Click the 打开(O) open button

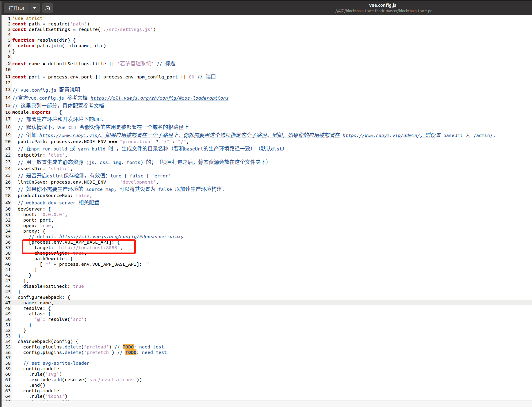tap(16, 8)
